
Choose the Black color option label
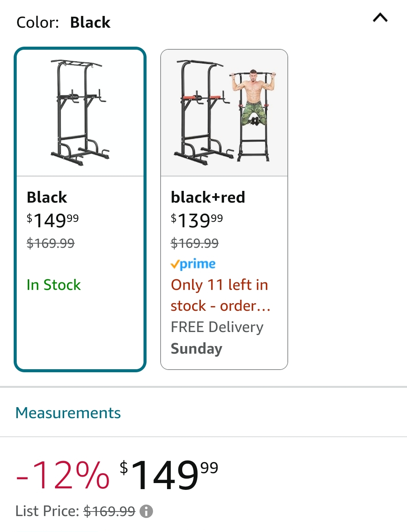(x=47, y=197)
